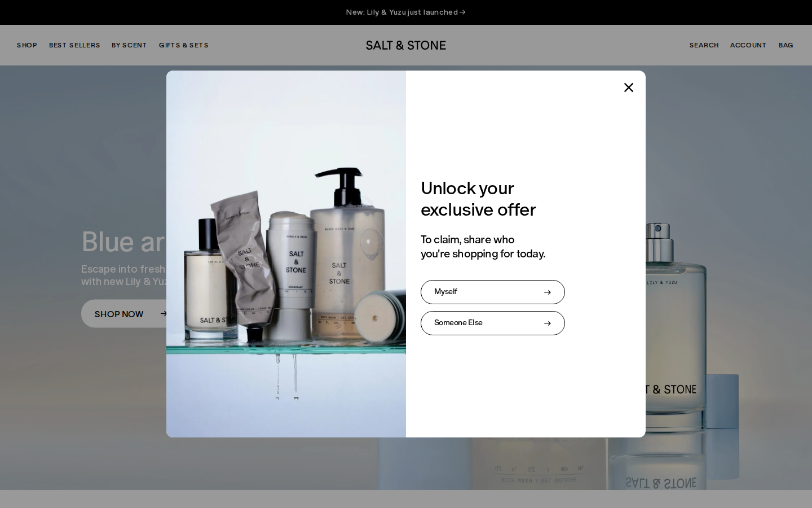The width and height of the screenshot is (812, 508).
Task: Click the Shop Now hero button
Action: point(124,314)
